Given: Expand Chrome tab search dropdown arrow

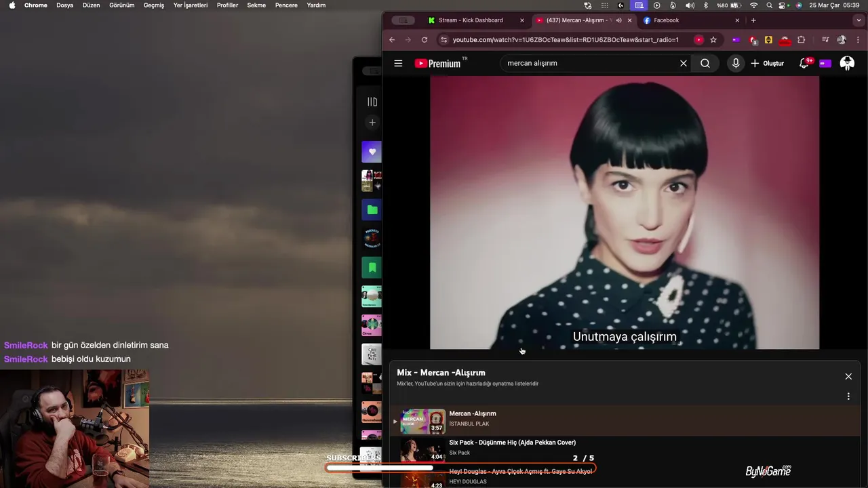Looking at the screenshot, I should click(x=859, y=20).
